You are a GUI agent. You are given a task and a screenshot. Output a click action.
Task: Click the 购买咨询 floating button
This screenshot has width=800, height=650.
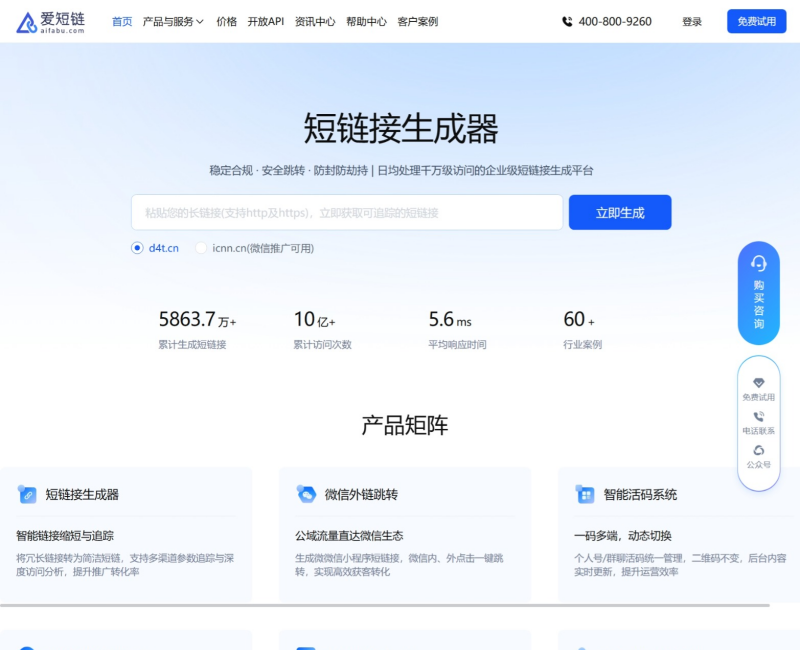(759, 293)
